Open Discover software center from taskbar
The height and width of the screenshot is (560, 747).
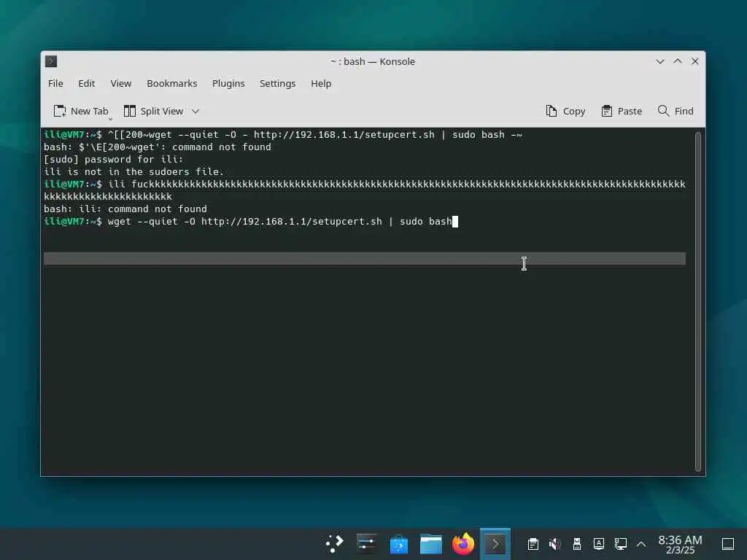coord(399,544)
